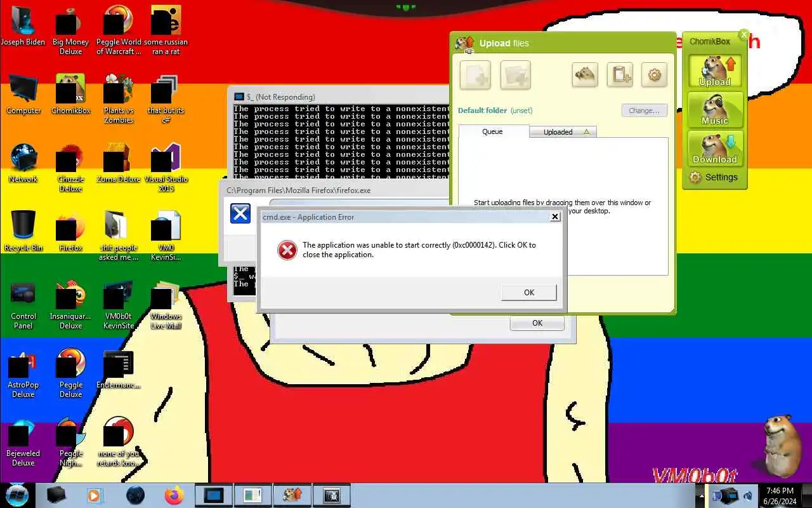Switch to the Uploaded tab

pyautogui.click(x=563, y=131)
